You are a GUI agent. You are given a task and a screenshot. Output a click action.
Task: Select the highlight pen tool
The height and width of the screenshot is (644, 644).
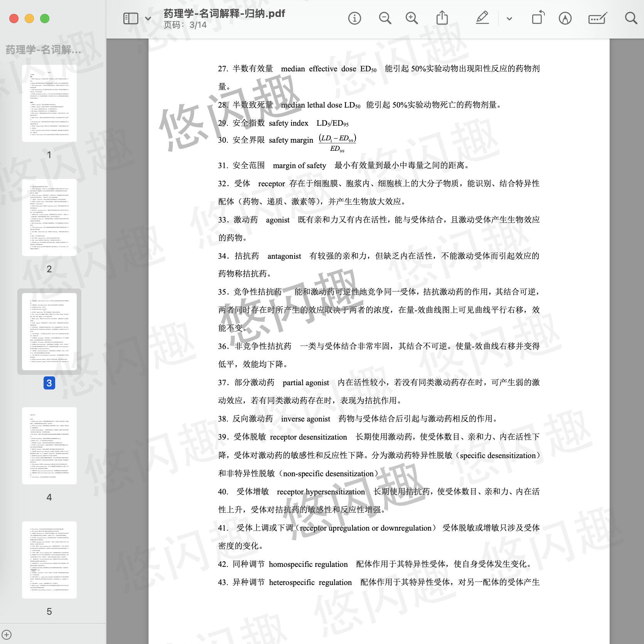click(482, 19)
